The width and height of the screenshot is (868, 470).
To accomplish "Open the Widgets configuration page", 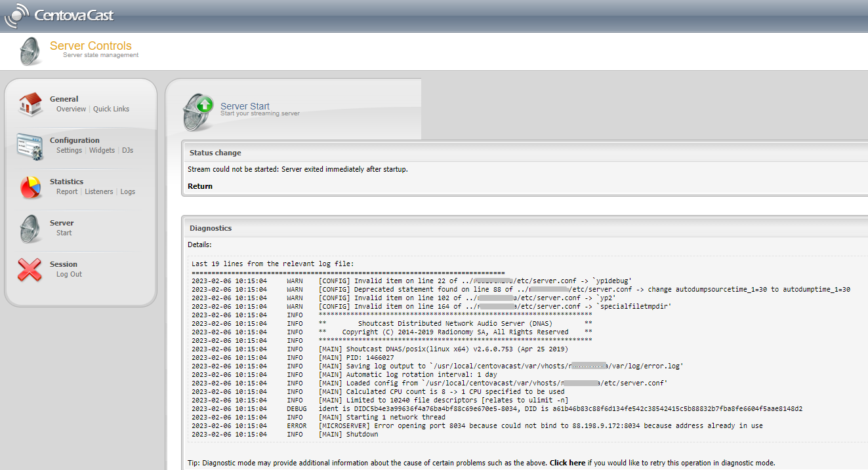I will coord(102,151).
